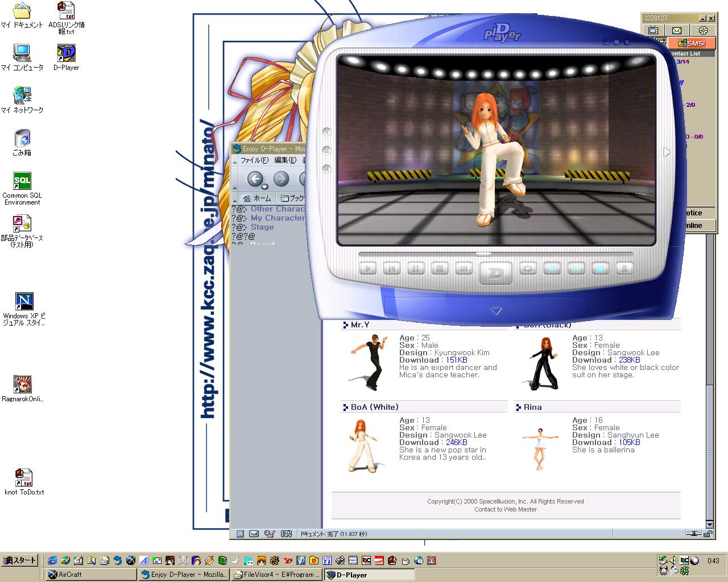Click the D-Player progress slider handle
Screen dimensions: 728x582
click(x=483, y=254)
